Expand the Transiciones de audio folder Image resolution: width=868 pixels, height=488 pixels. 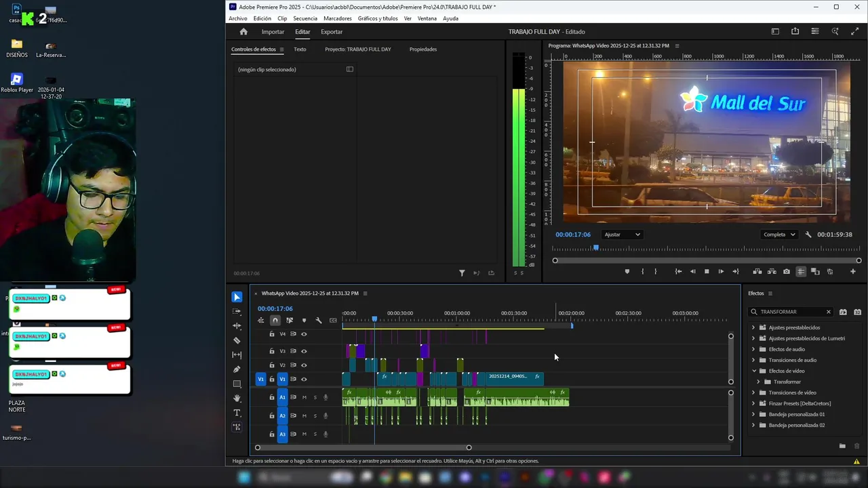coord(753,360)
